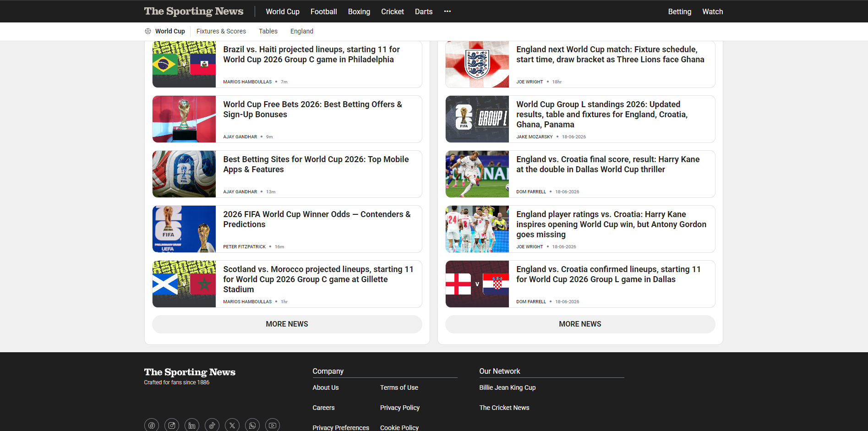Open Cookie Policy footer link
Image resolution: width=868 pixels, height=431 pixels.
(x=399, y=427)
